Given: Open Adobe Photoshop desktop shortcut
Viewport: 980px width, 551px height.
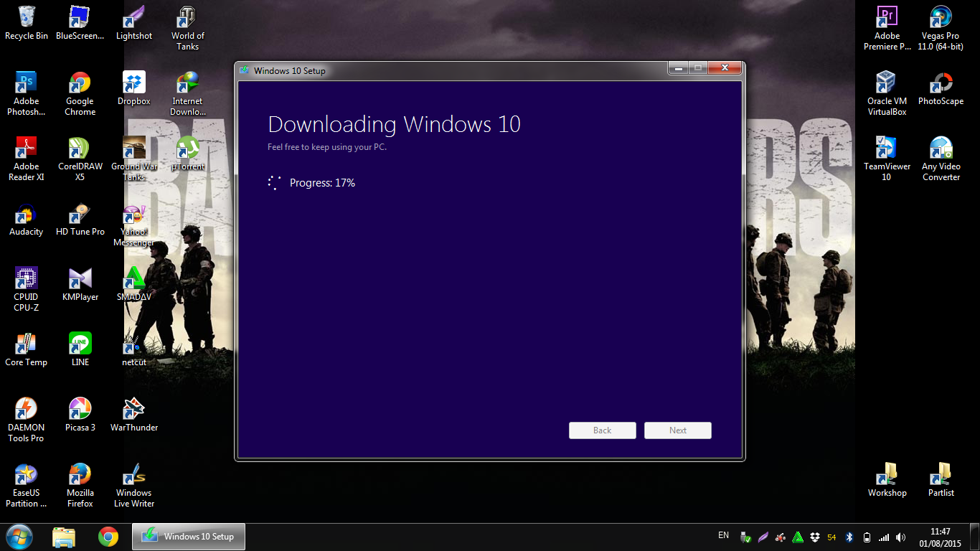Looking at the screenshot, I should tap(27, 93).
